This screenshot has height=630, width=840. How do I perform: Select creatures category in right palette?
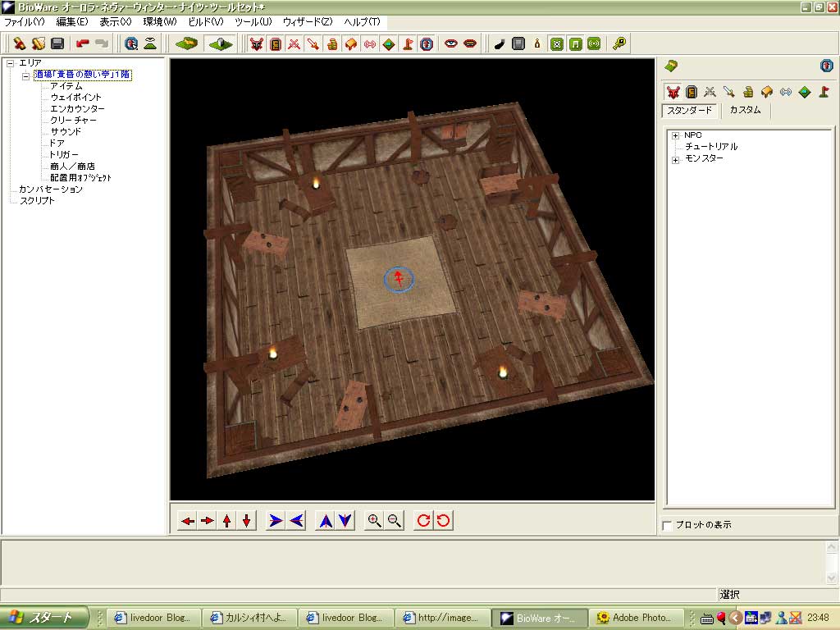click(673, 92)
